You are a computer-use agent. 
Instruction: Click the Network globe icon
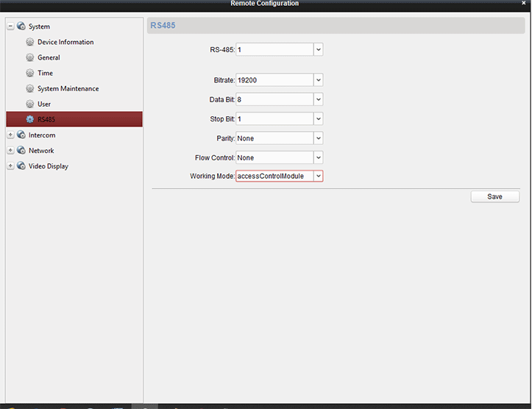point(21,150)
